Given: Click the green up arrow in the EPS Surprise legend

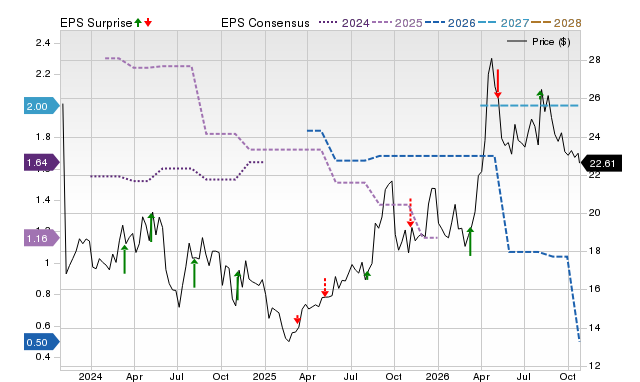Looking at the screenshot, I should tap(138, 23).
